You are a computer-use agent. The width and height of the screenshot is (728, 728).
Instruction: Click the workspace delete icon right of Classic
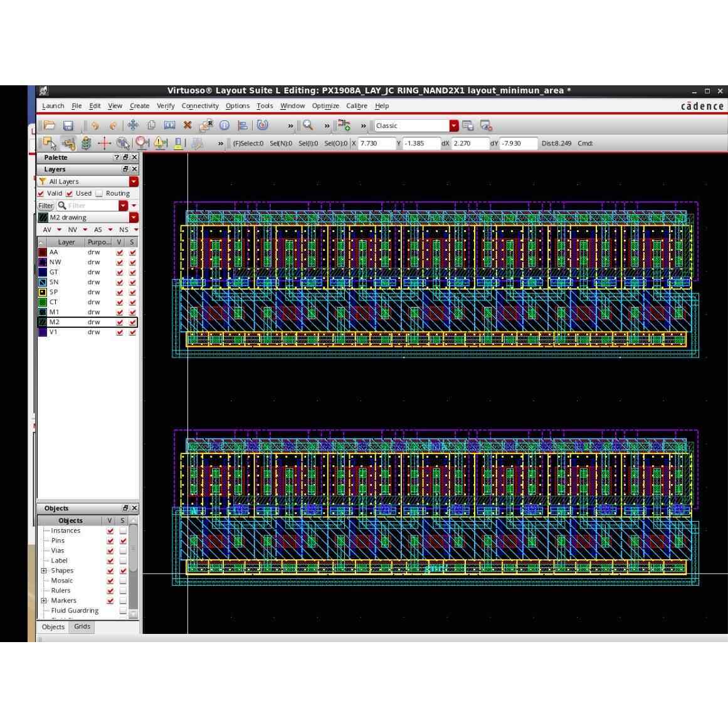[x=486, y=126]
